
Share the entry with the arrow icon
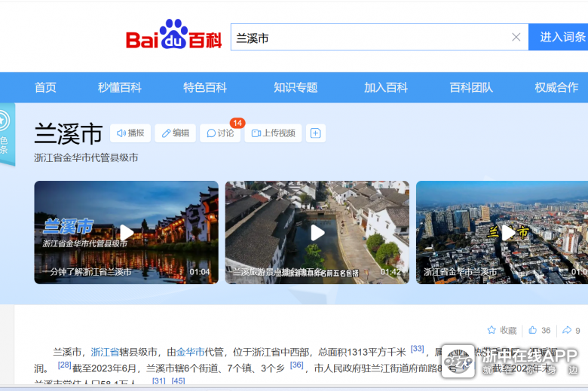tap(567, 330)
